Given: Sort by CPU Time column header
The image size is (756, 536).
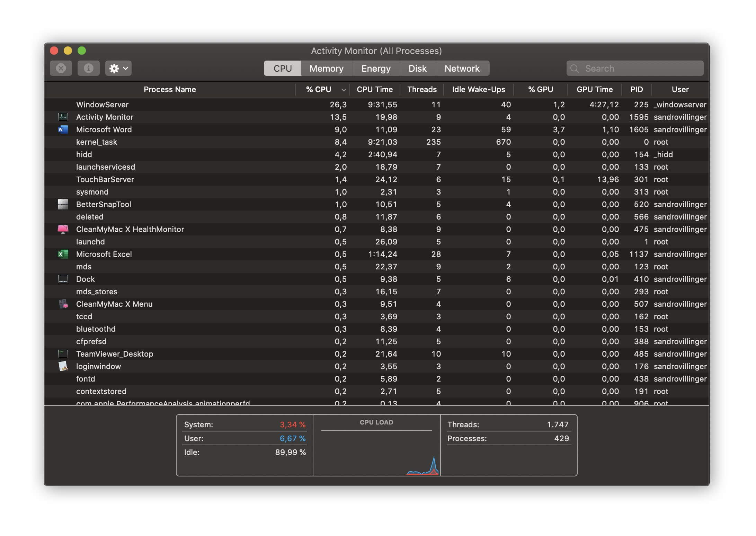Looking at the screenshot, I should [375, 90].
